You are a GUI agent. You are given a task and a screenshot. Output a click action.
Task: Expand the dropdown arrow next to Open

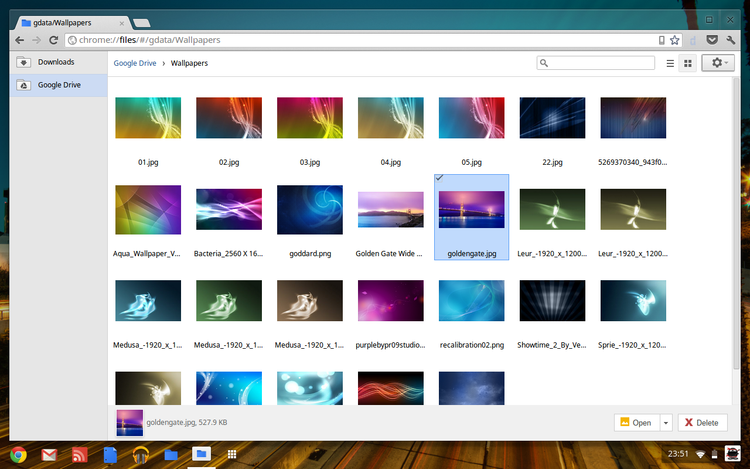click(667, 423)
